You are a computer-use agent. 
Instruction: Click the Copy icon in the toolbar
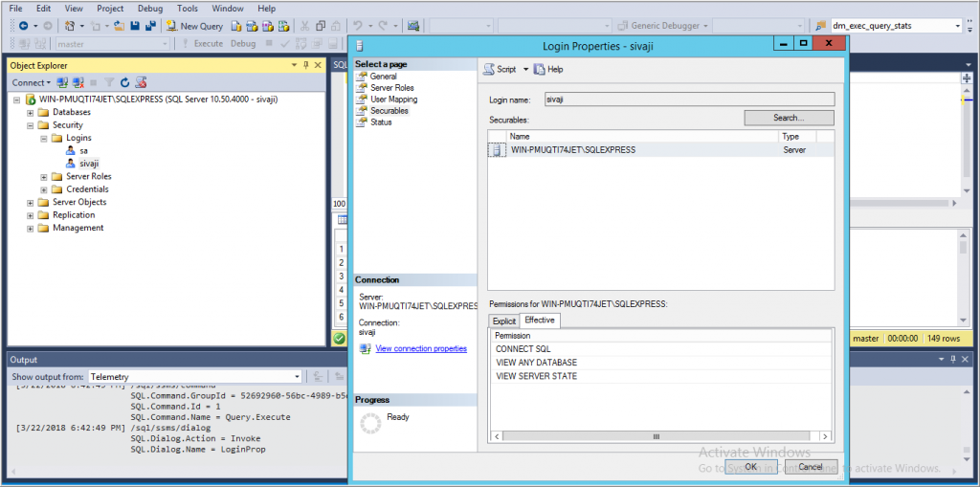[321, 26]
